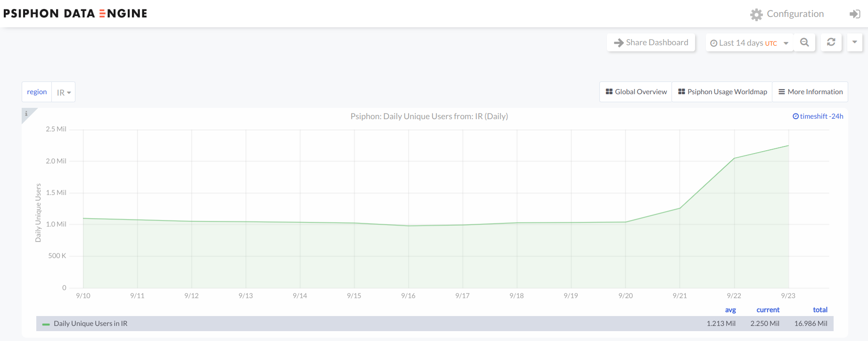
Task: Toggle the Daily Unique Users in IR series
Action: [x=90, y=324]
